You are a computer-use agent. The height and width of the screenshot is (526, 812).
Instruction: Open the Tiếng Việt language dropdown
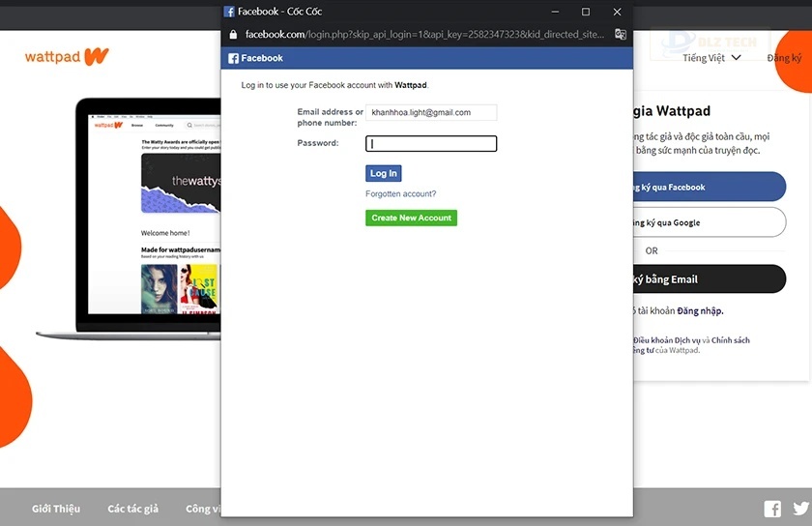click(711, 57)
